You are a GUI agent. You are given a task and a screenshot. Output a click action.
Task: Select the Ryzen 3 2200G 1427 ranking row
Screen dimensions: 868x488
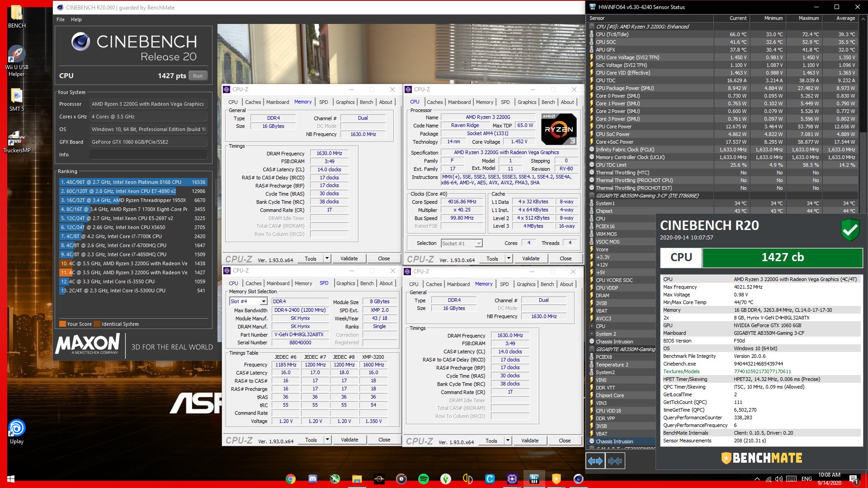click(x=133, y=272)
